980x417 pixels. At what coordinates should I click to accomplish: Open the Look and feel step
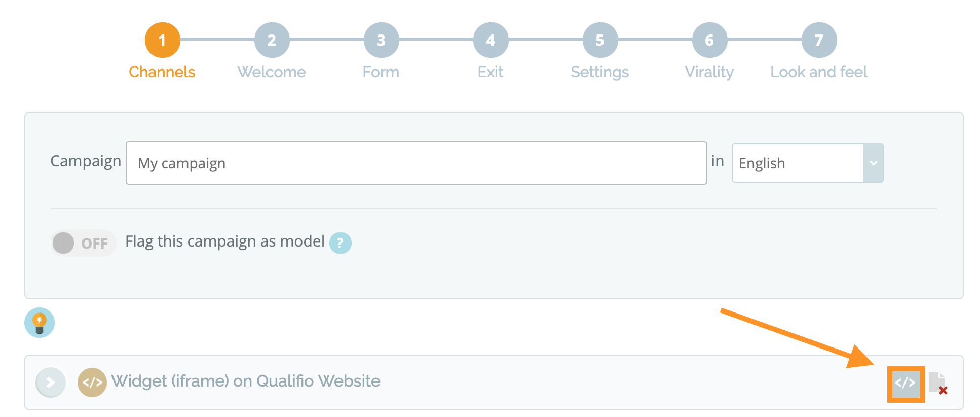[819, 72]
